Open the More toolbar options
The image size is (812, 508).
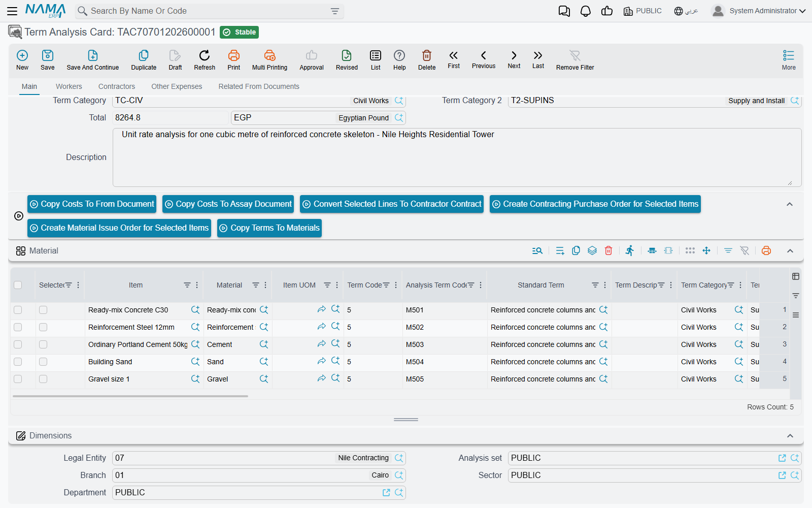(789, 60)
